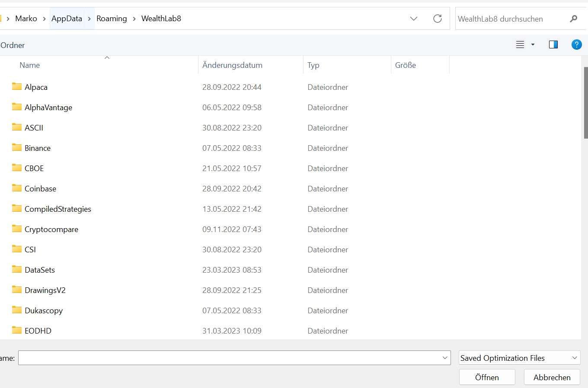Image resolution: width=588 pixels, height=388 pixels.
Task: Click date 13.05.2022 21:42
Action: 232,209
